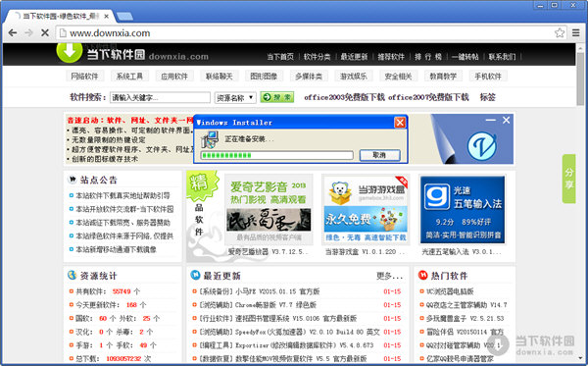Open 一键转帖 in the top navigation
Screen dimensions: 588x366
465,57
